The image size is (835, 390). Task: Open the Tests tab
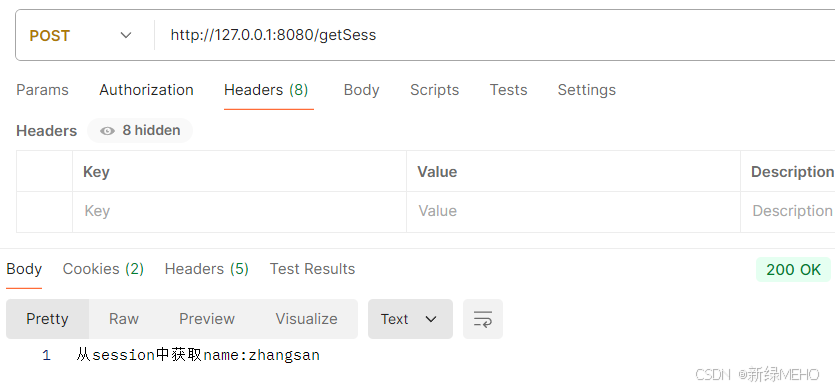click(x=509, y=90)
